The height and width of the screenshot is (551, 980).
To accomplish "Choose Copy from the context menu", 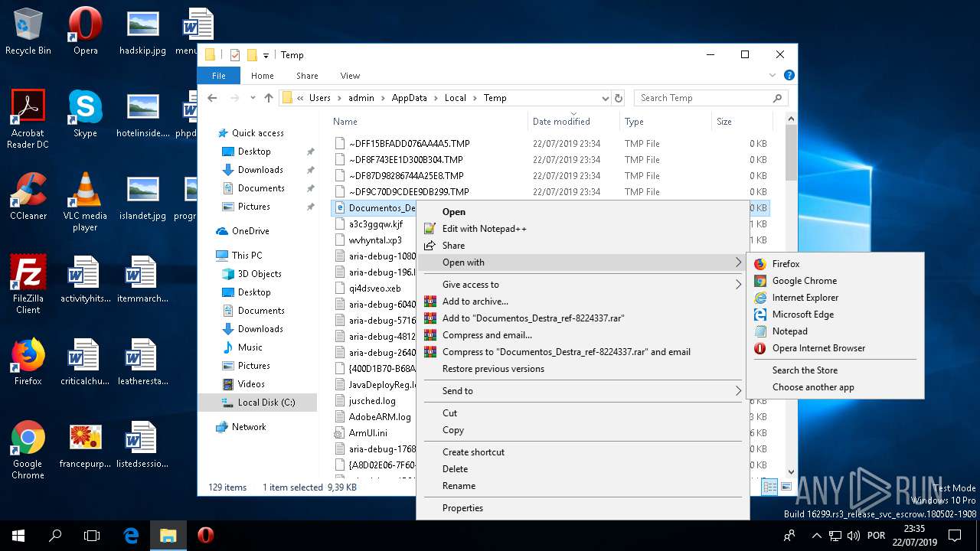I will point(582,430).
